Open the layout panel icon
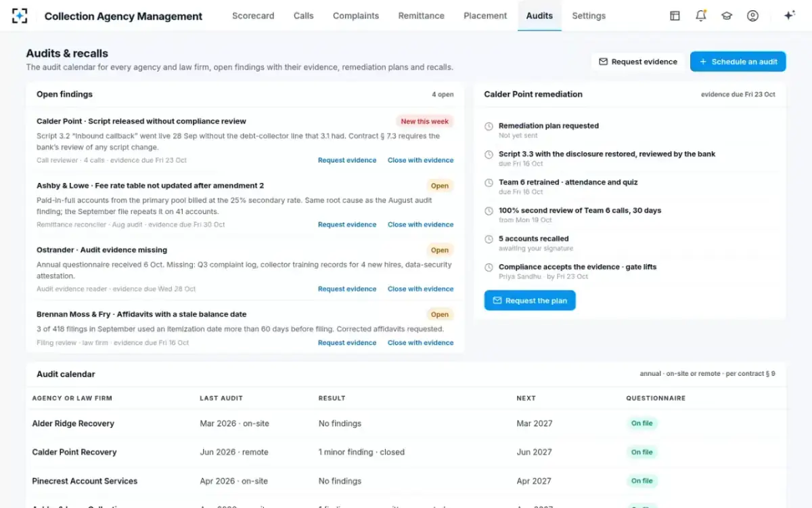Image resolution: width=812 pixels, height=508 pixels. (x=675, y=16)
